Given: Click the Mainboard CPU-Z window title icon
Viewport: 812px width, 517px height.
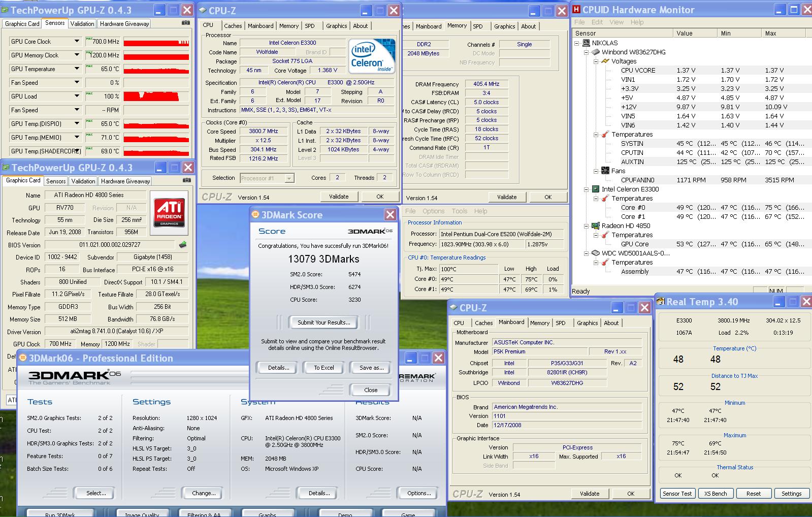Looking at the screenshot, I should [453, 308].
